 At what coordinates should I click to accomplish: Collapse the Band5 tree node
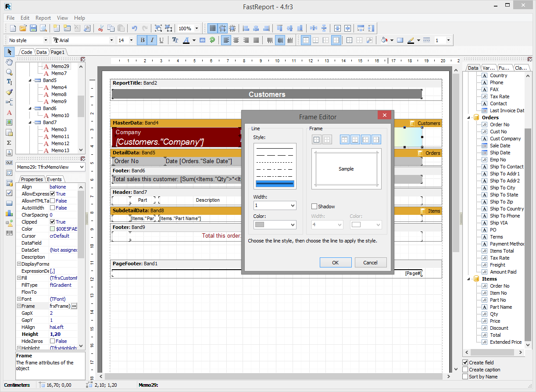click(x=31, y=81)
